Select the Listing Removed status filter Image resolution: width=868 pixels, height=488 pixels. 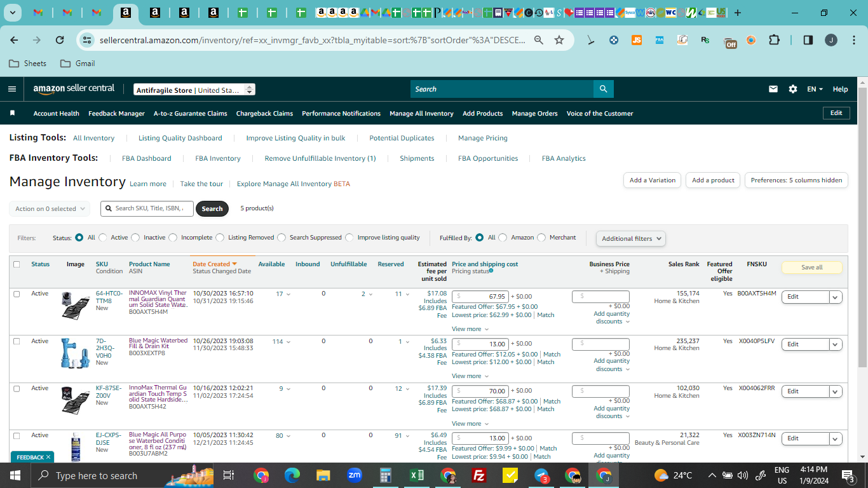click(220, 238)
